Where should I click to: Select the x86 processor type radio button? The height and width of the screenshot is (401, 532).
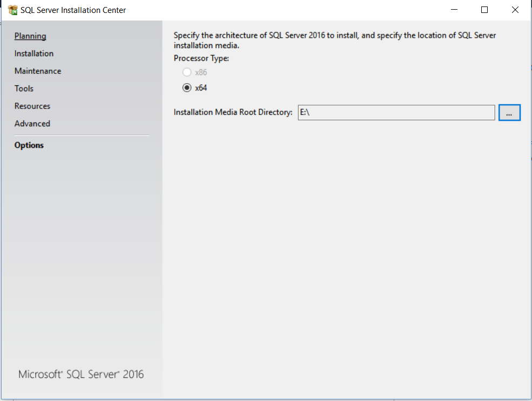coord(187,72)
